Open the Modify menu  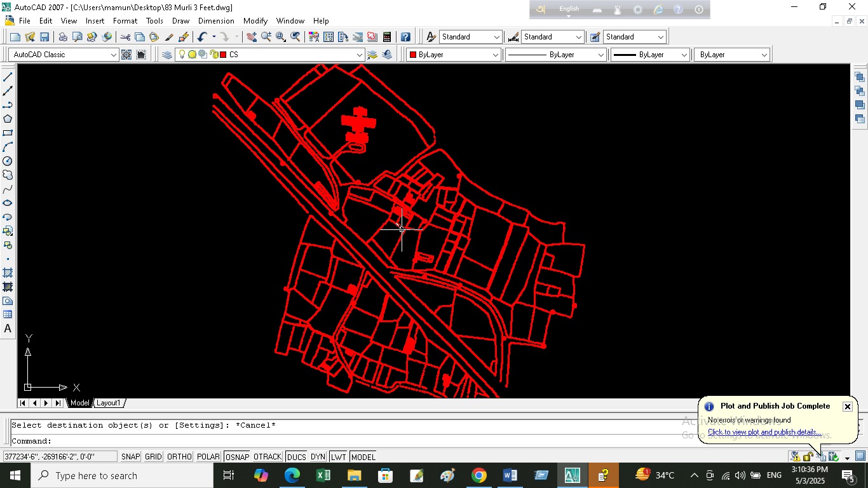255,21
